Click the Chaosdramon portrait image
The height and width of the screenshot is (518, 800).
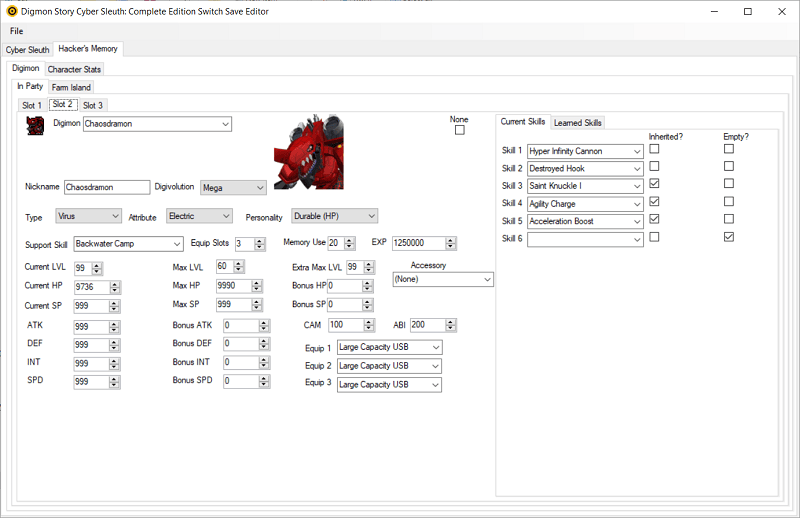(x=309, y=152)
